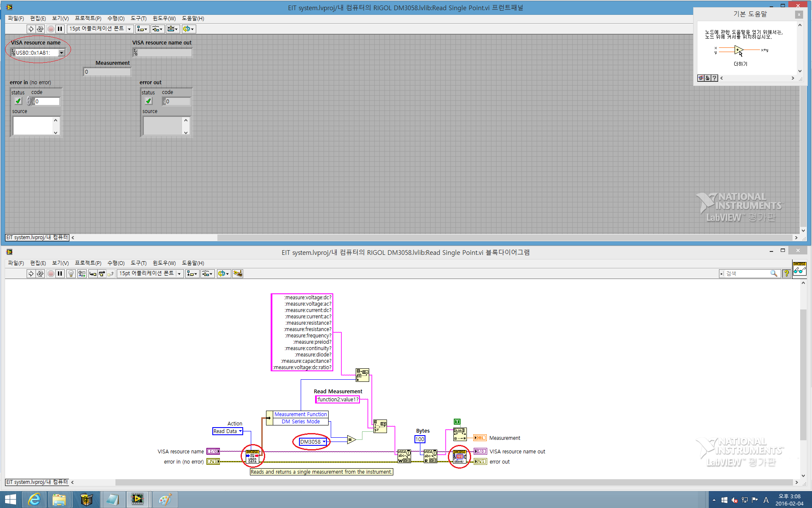Click error in source text box
This screenshot has width=812, height=508.
pos(33,126)
